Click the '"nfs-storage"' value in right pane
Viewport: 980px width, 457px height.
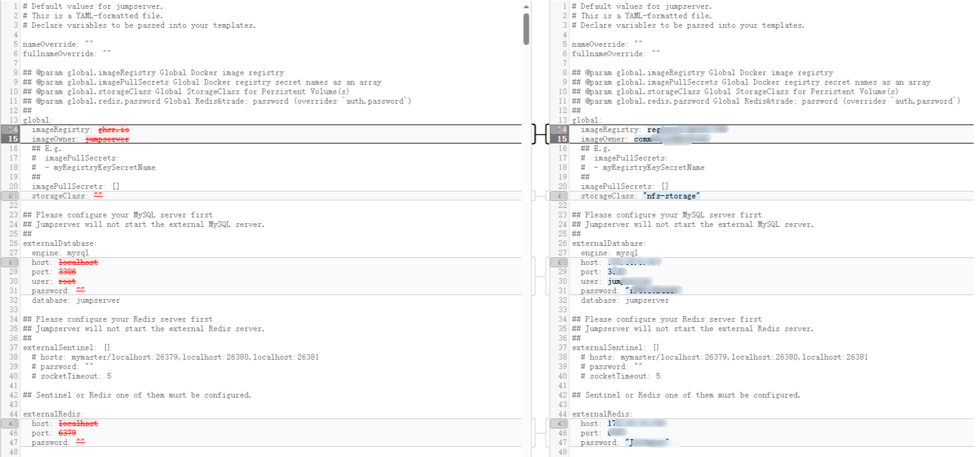(671, 196)
